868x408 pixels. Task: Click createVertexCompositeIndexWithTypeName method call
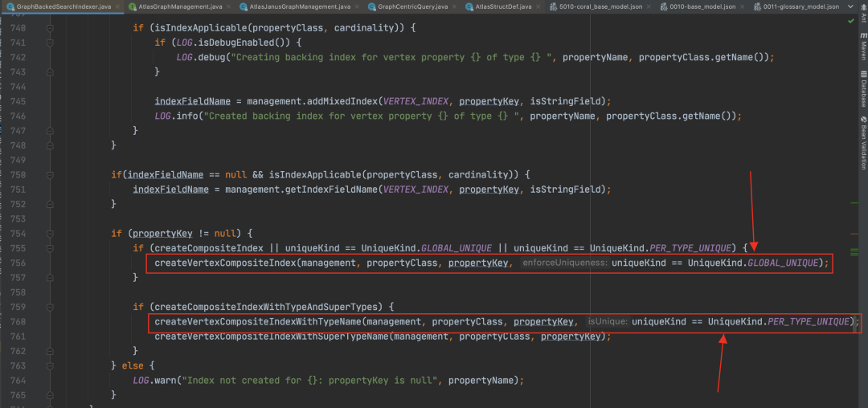(258, 321)
